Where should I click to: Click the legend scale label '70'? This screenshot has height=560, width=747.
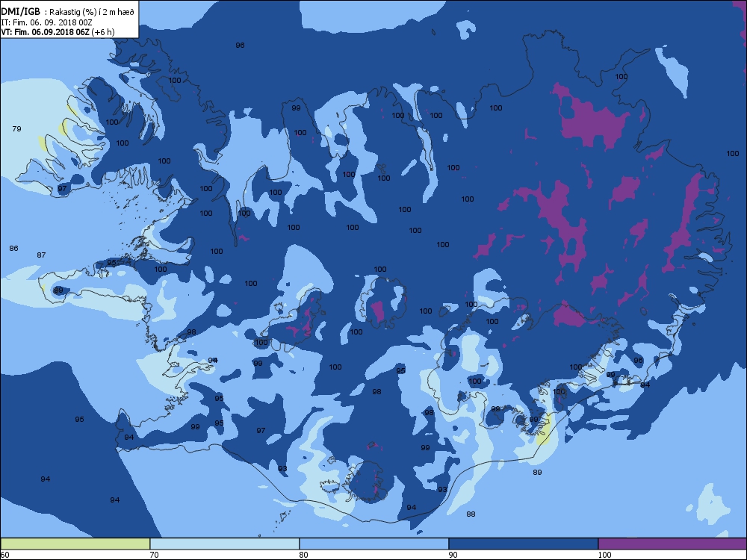(154, 555)
